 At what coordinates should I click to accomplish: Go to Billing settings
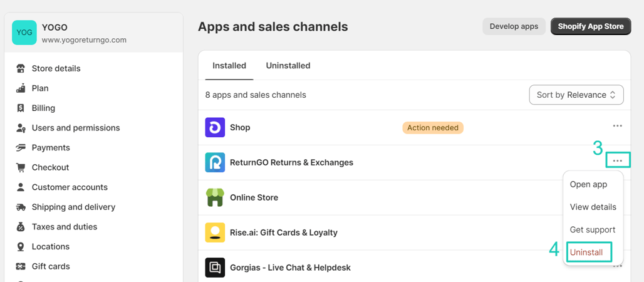[43, 108]
